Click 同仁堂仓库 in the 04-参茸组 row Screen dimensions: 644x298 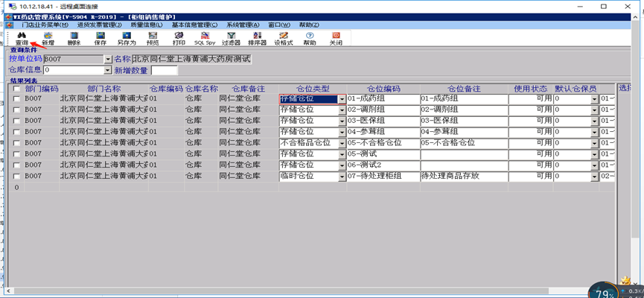tap(240, 132)
